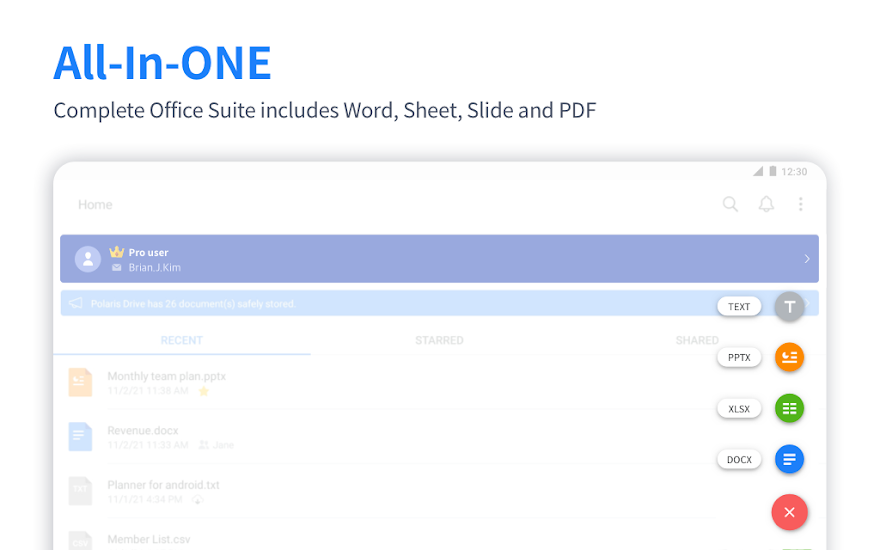Screen dimensions: 880x550
Task: Open Revenue.docx document
Action: click(x=143, y=431)
